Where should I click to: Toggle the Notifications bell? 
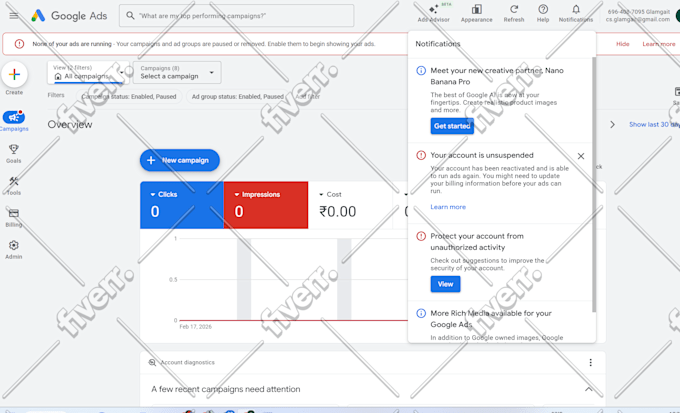[575, 13]
